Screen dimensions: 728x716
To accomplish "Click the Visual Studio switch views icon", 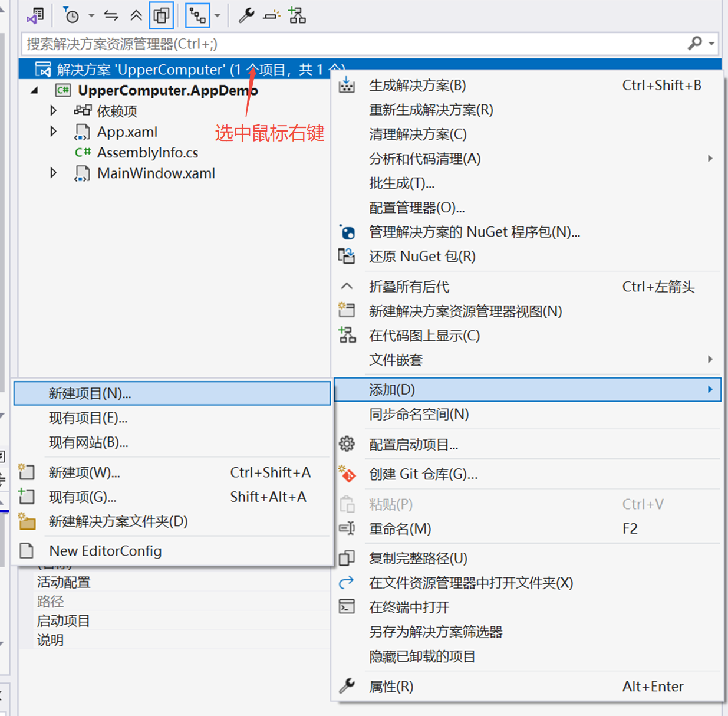I will (35, 16).
